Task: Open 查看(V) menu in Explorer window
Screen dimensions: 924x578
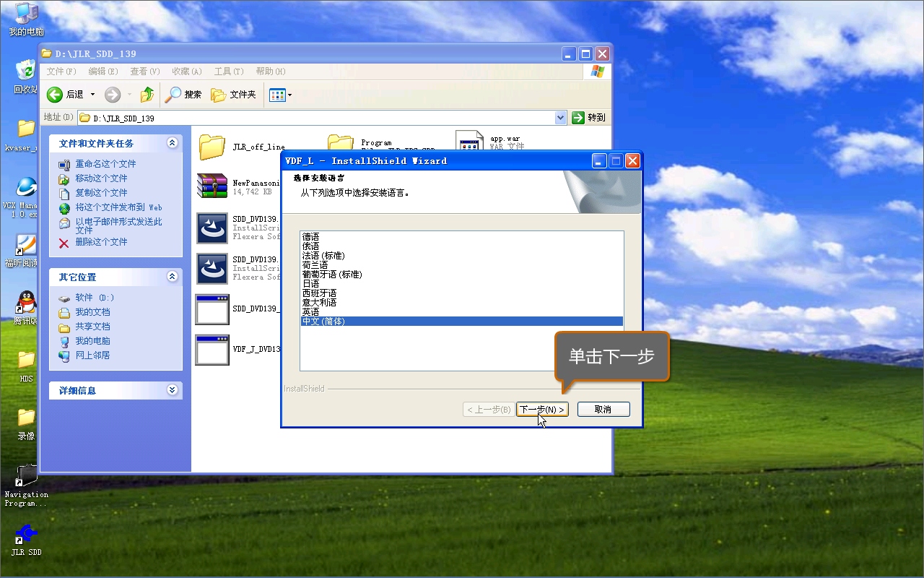Action: [x=145, y=72]
